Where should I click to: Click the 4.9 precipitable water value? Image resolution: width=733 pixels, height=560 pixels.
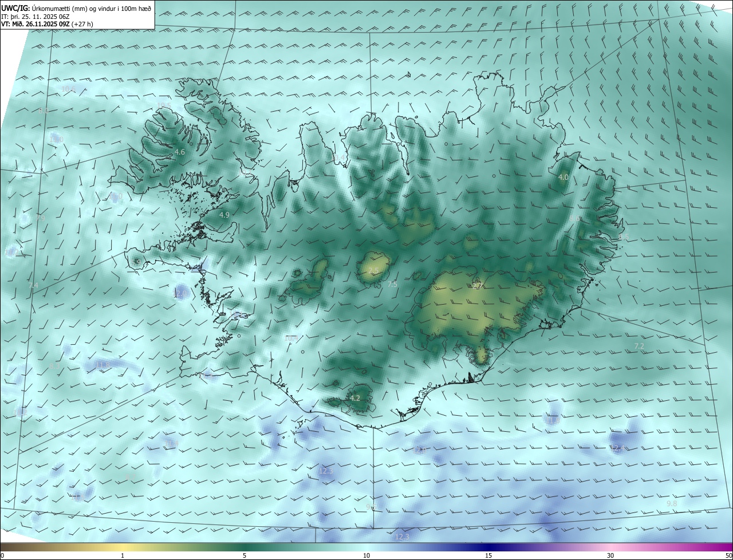click(x=224, y=215)
